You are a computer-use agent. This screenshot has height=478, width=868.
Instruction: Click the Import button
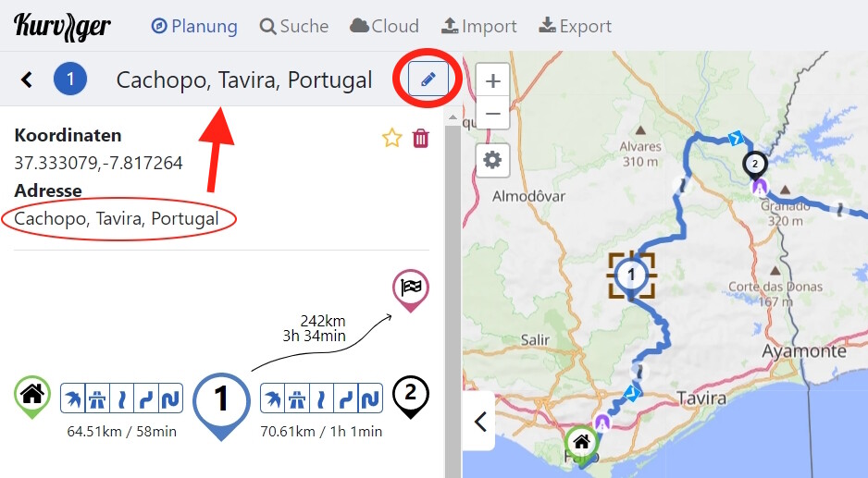[478, 26]
